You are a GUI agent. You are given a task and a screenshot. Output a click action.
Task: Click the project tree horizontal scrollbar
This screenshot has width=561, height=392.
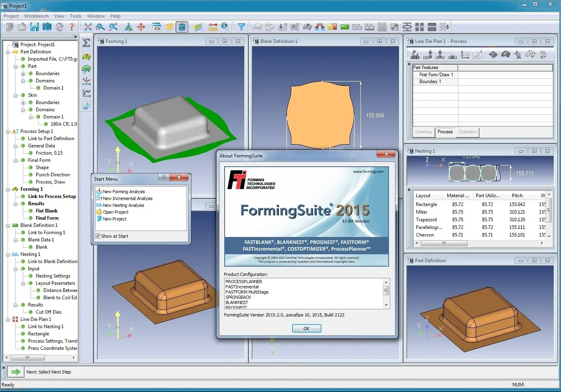coord(40,357)
